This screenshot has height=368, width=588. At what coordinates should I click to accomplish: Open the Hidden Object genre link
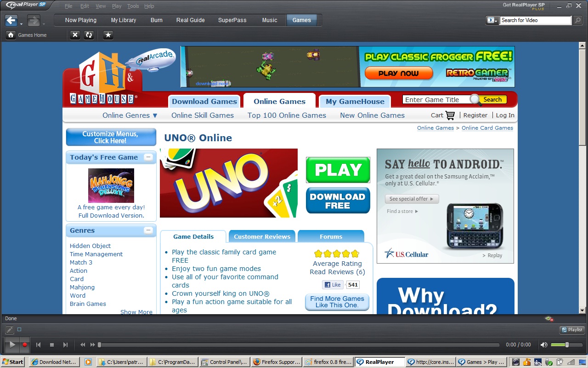coord(90,246)
